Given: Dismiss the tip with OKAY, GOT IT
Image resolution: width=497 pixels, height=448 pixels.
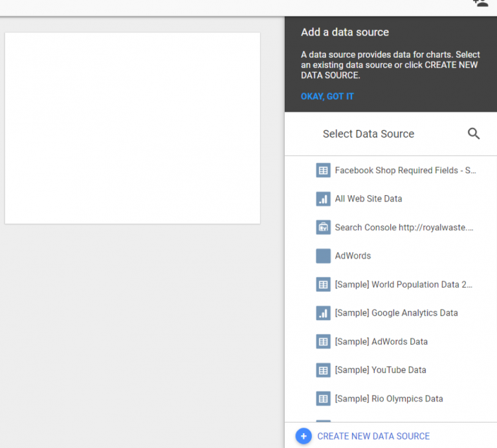Looking at the screenshot, I should [x=327, y=96].
